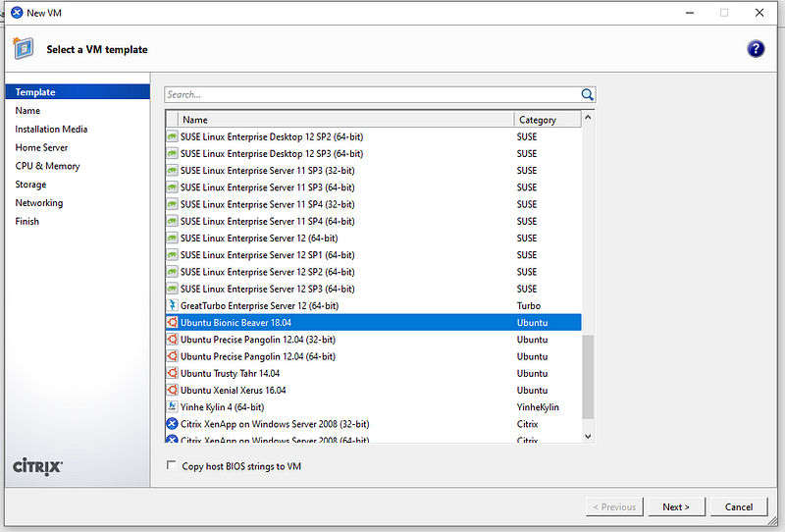Screen dimensions: 785x532
Task: Focus the template Search field
Action: pyautogui.click(x=372, y=94)
